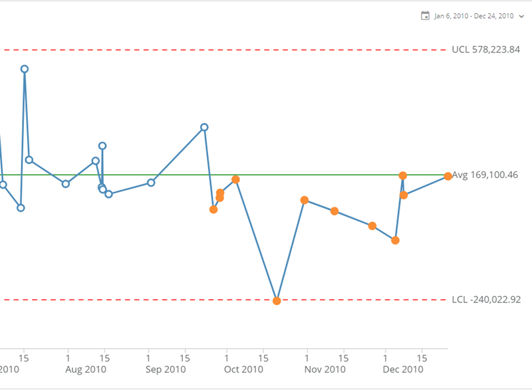Click the last orange data point on the Avg line
The width and height of the screenshot is (532, 392).
point(448,176)
